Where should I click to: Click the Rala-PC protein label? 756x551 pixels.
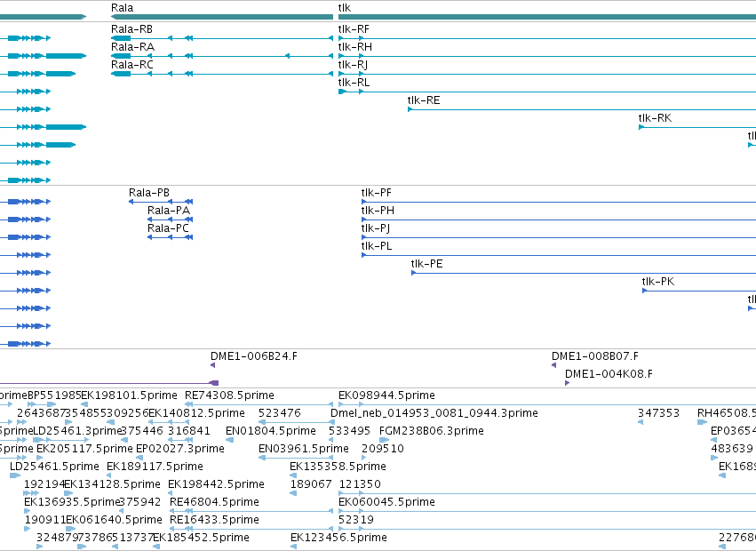(x=168, y=228)
